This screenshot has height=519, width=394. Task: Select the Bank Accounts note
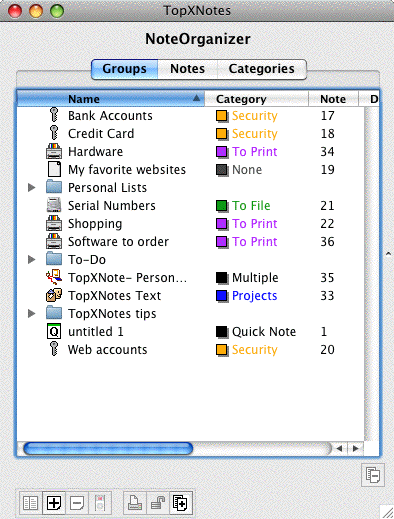pos(110,116)
